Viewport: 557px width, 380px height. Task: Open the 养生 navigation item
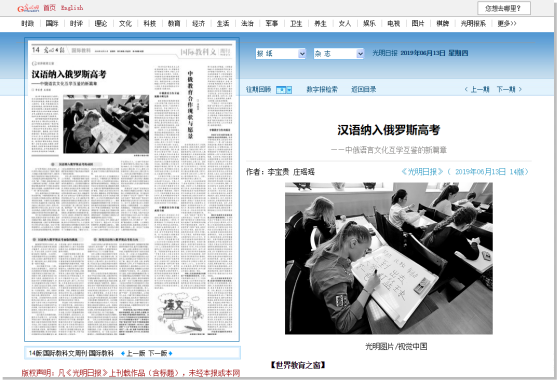point(320,23)
